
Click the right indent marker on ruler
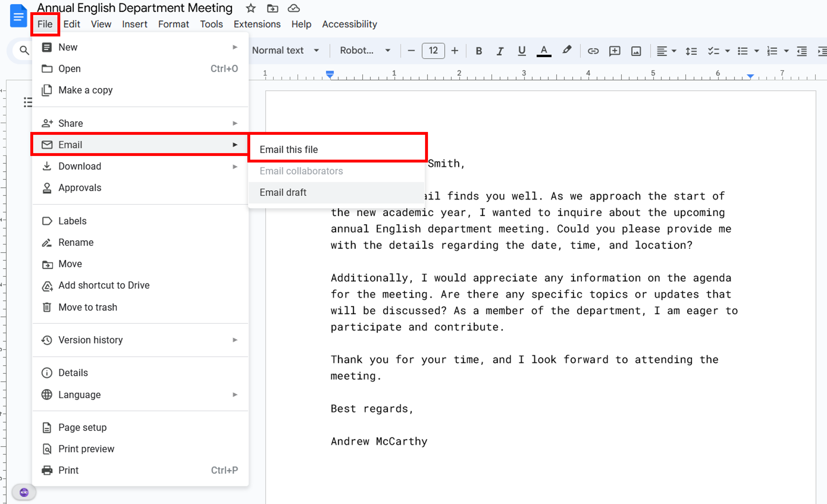click(x=750, y=76)
